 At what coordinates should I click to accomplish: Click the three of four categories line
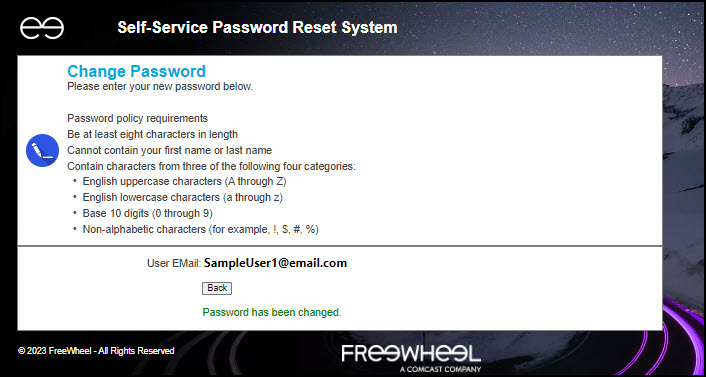pos(212,166)
